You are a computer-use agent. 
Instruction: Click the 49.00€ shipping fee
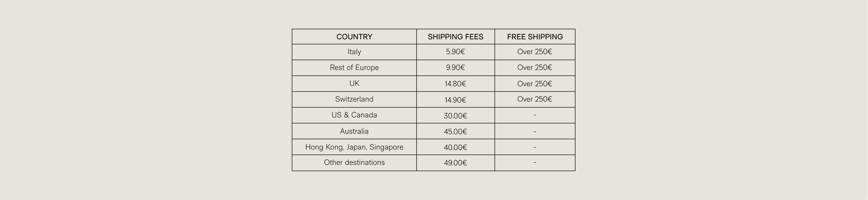click(x=455, y=163)
